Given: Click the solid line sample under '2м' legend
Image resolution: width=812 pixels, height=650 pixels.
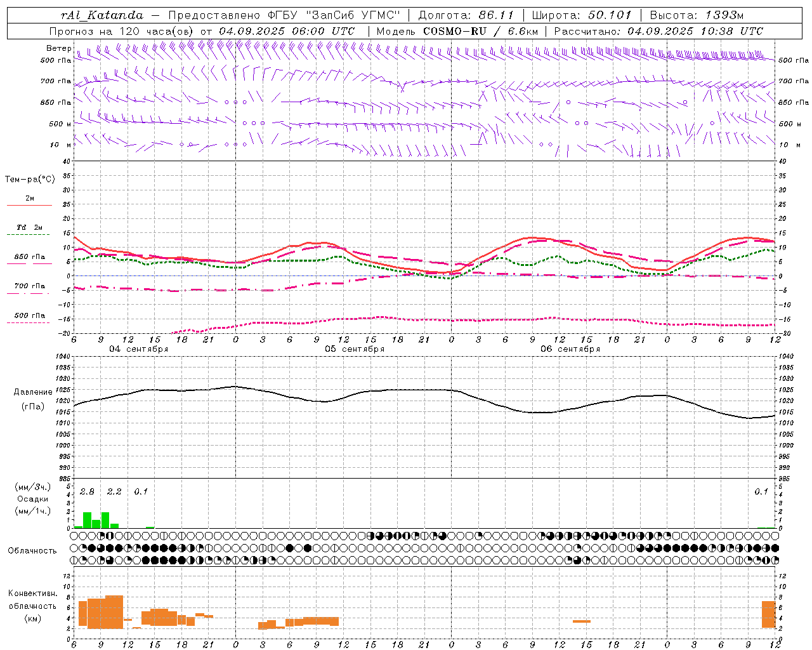Looking at the screenshot, I should [29, 206].
